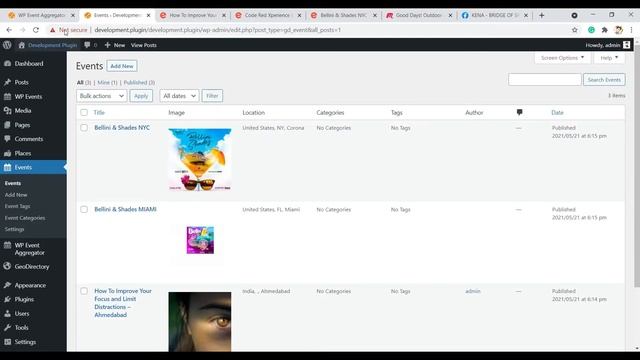Reload the browser page

pos(36,30)
